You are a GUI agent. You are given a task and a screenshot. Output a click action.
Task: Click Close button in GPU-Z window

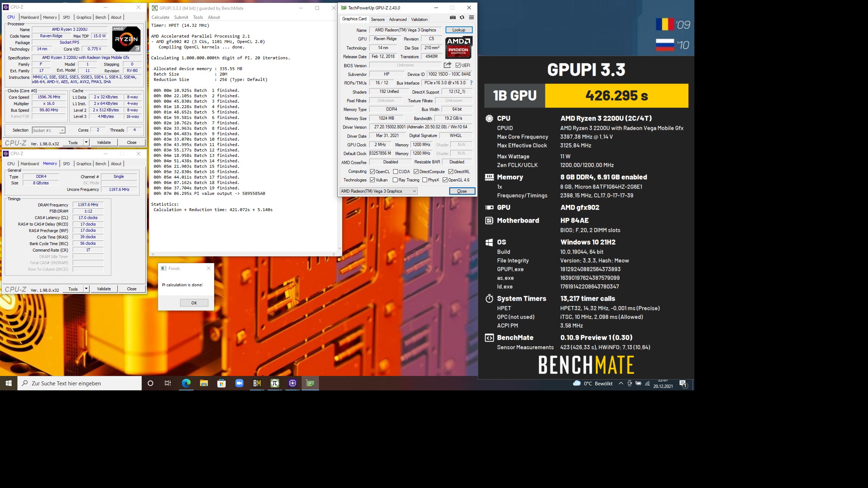coord(462,191)
